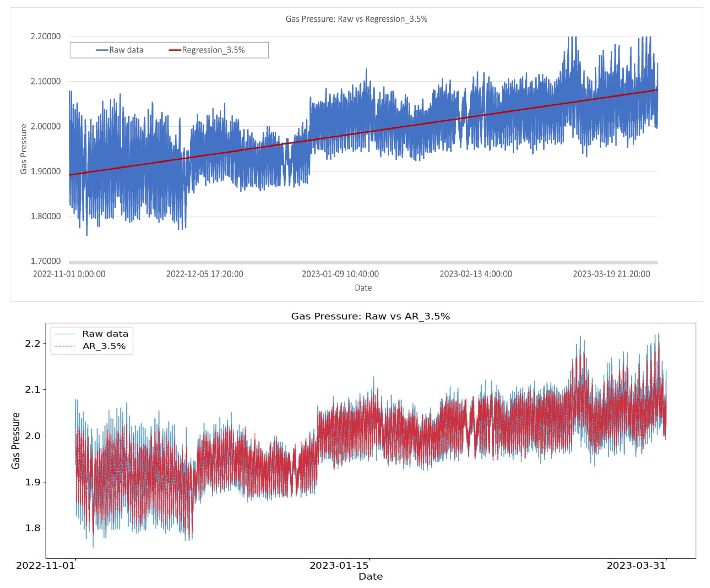This screenshot has height=588, width=710.
Task: Click the 2023-01-15 tick label below
Action: click(339, 565)
